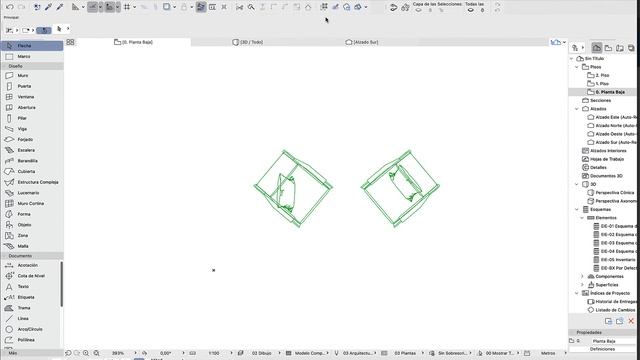Open the tab overview grid icon
This screenshot has height=360, width=640.
pyautogui.click(x=70, y=42)
